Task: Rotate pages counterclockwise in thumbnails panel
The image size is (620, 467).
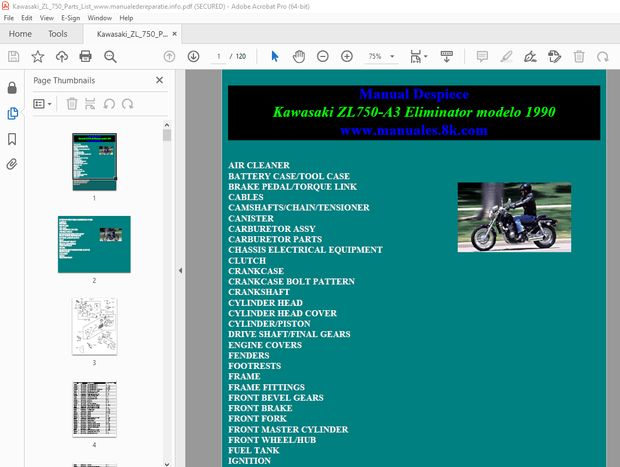Action: click(109, 104)
